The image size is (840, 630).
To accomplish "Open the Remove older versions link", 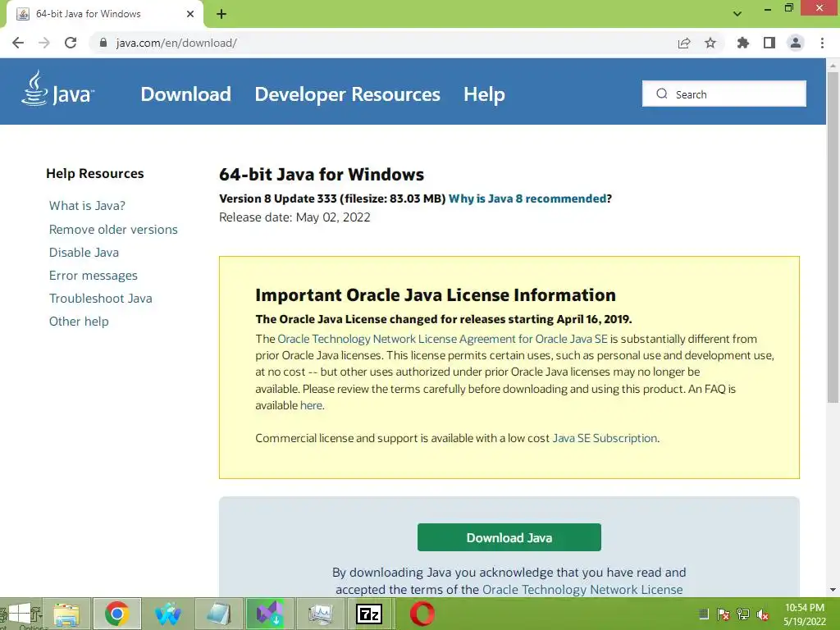I will point(113,230).
